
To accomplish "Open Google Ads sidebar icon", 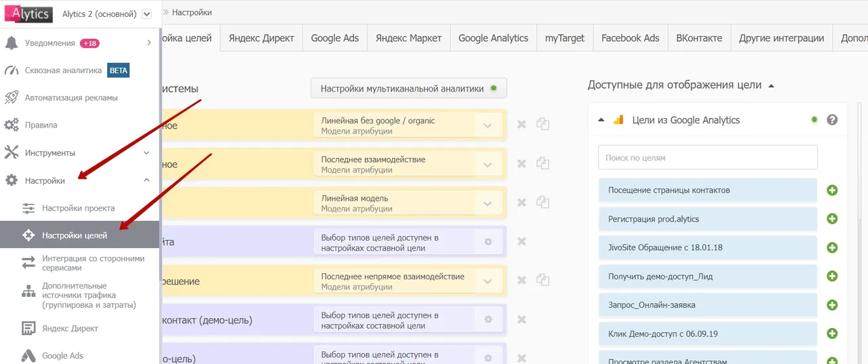I will 28,355.
